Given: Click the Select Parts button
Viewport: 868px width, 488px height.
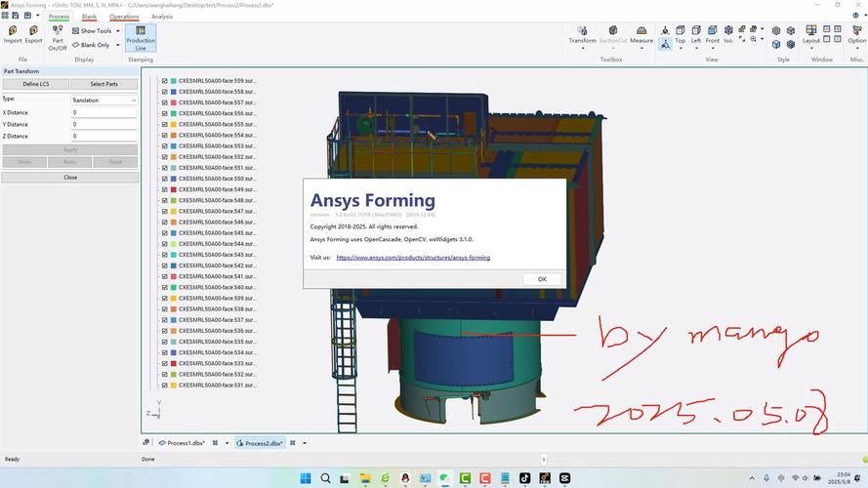Looking at the screenshot, I should point(104,84).
